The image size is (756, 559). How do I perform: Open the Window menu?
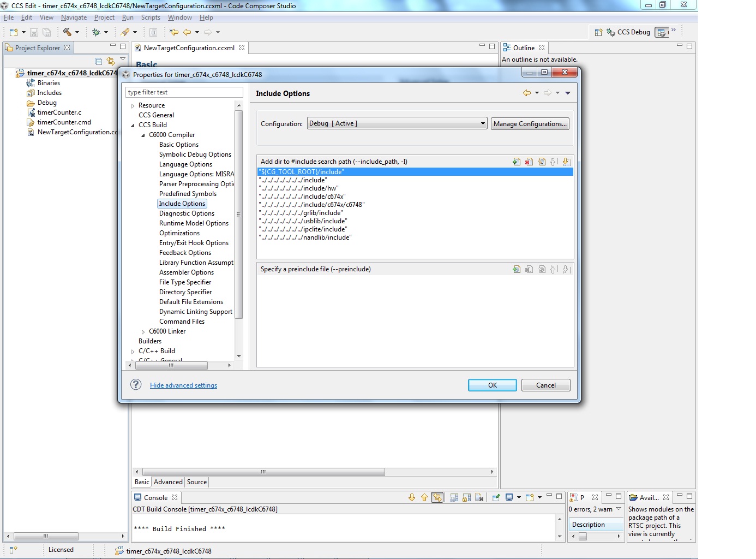click(179, 17)
